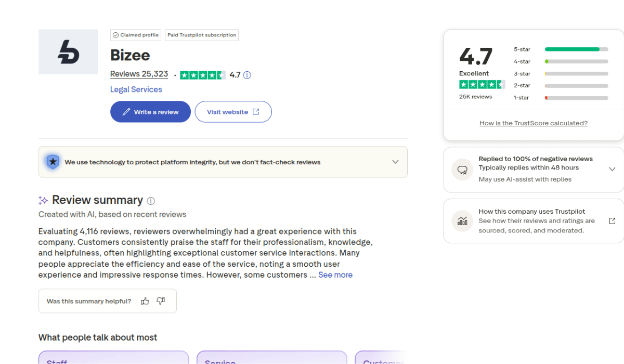Click the Visit website button
Image resolution: width=624 pixels, height=364 pixels.
(233, 112)
